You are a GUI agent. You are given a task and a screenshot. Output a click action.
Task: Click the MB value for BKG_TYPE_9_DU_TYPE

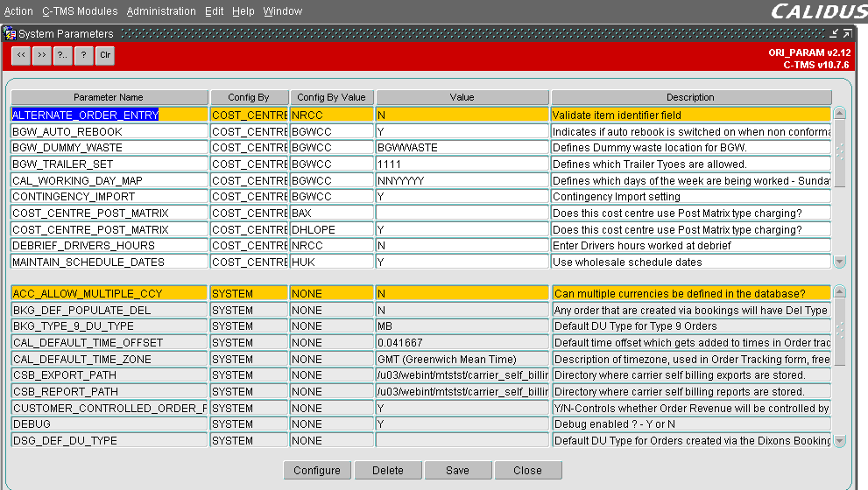pos(462,326)
